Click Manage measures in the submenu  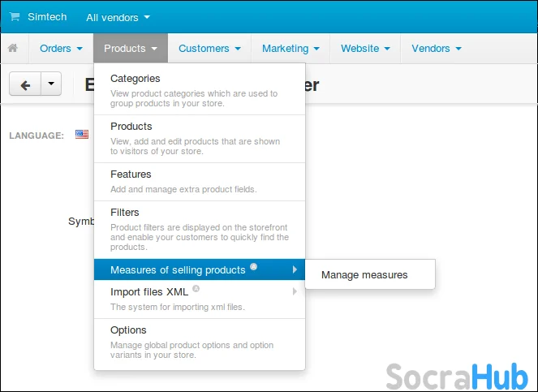pyautogui.click(x=364, y=275)
